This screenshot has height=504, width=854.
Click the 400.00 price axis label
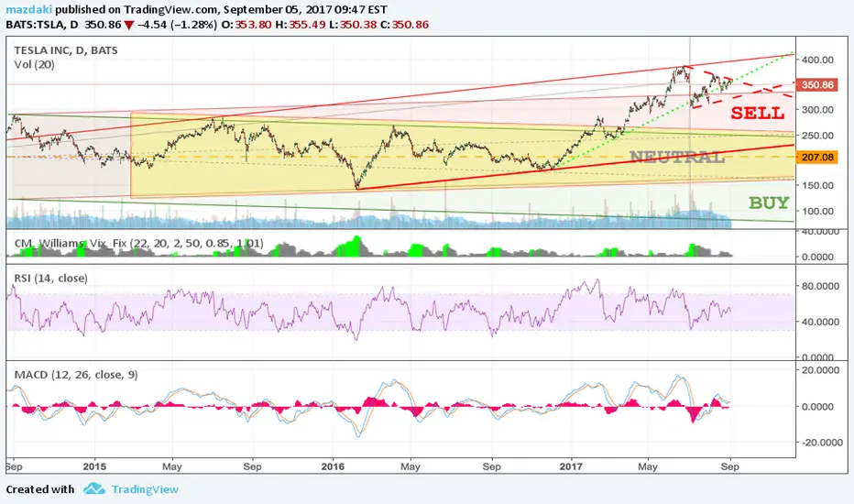(x=817, y=60)
